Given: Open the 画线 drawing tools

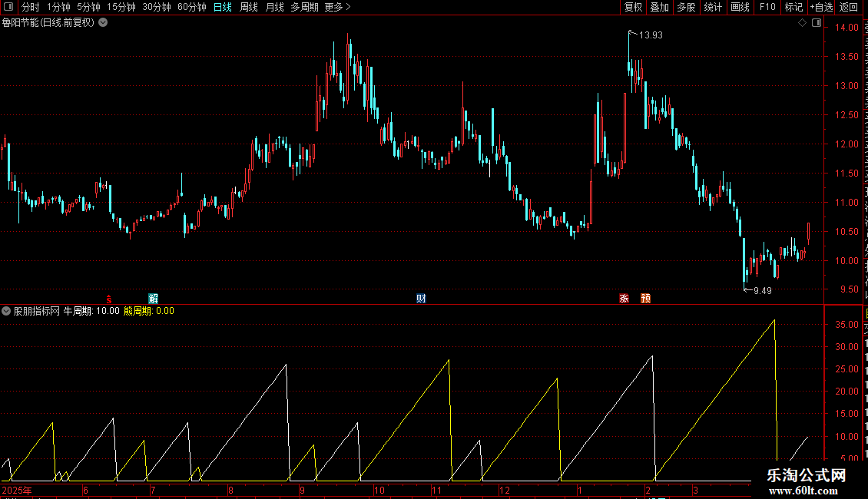Looking at the screenshot, I should point(740,7).
